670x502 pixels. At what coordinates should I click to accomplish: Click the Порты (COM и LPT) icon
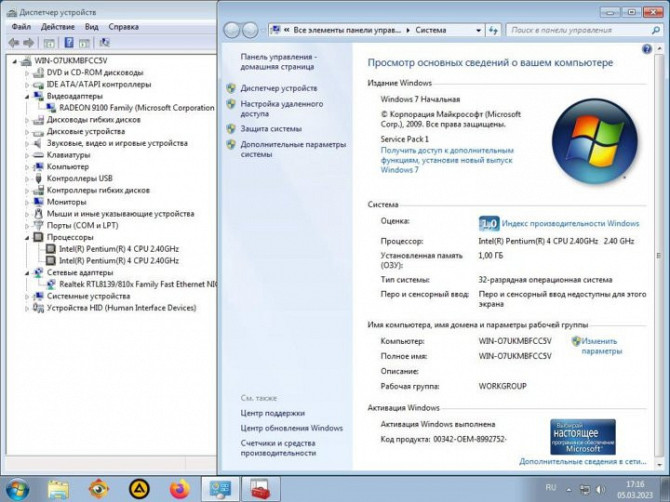coord(38,225)
